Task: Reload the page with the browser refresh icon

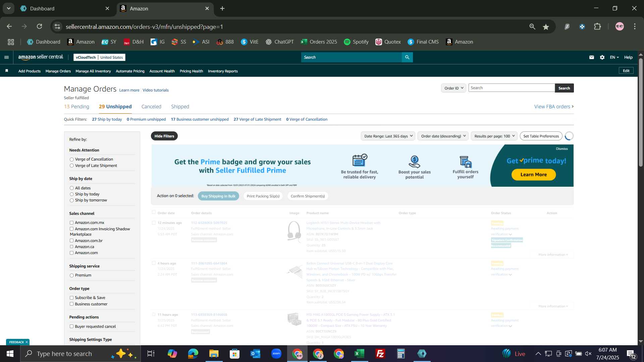Action: coord(40,26)
